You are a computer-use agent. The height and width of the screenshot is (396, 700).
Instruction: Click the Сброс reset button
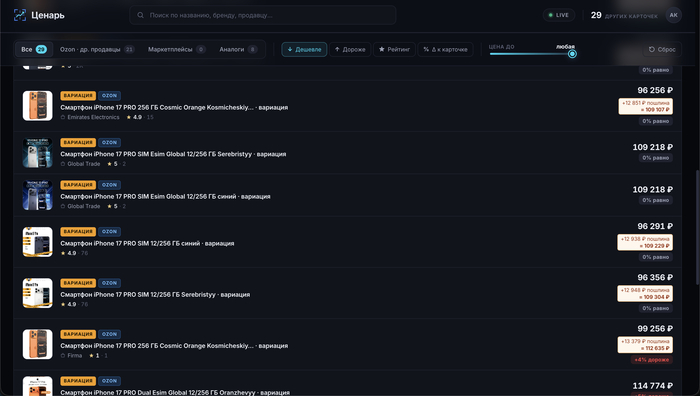point(662,49)
